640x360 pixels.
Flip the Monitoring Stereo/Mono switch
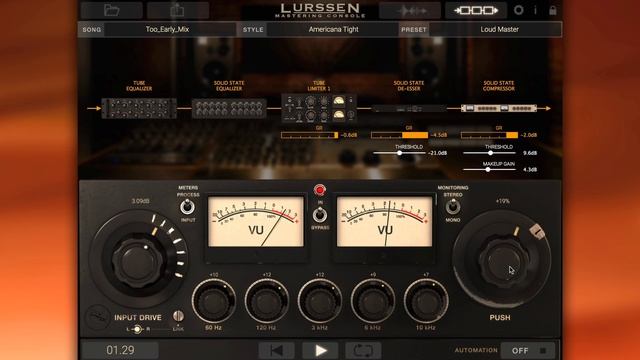tap(452, 207)
